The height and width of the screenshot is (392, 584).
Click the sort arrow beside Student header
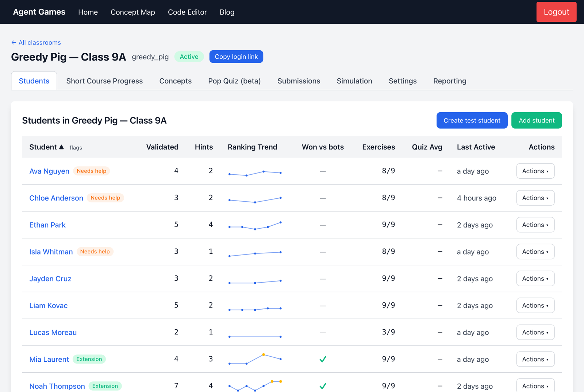coord(61,147)
